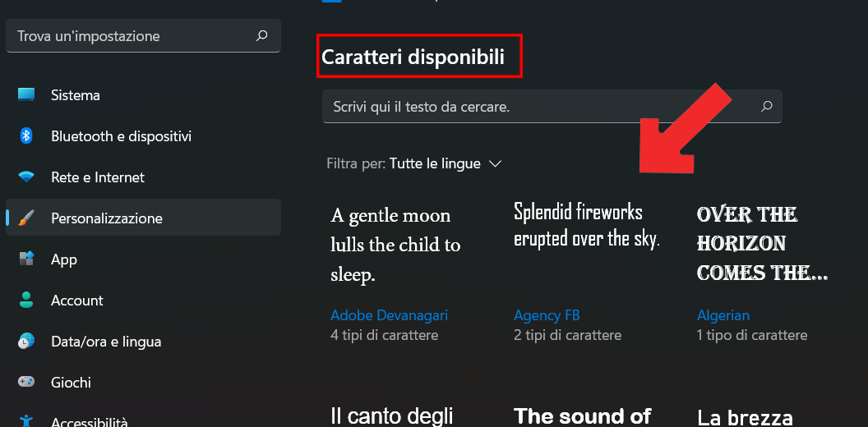This screenshot has width=868, height=427.
Task: Click the Account person icon
Action: (26, 301)
